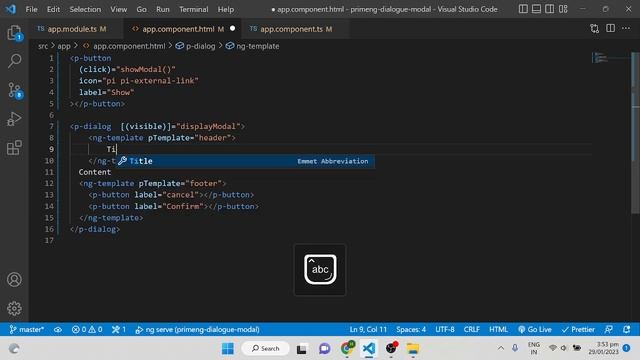The height and width of the screenshot is (360, 640).
Task: Click the taskbar Search box
Action: click(x=266, y=349)
